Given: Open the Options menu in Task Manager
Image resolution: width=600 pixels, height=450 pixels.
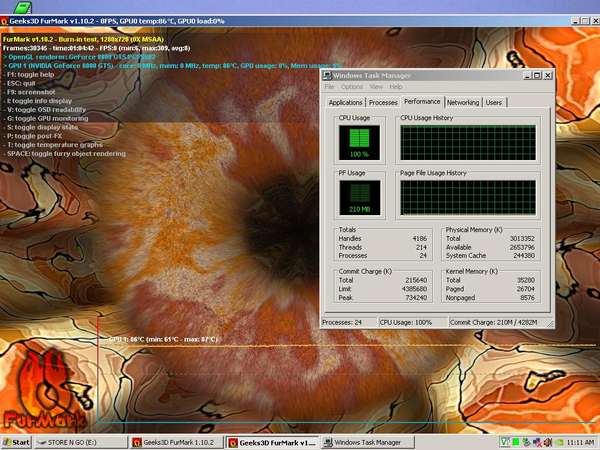Looking at the screenshot, I should pos(352,87).
